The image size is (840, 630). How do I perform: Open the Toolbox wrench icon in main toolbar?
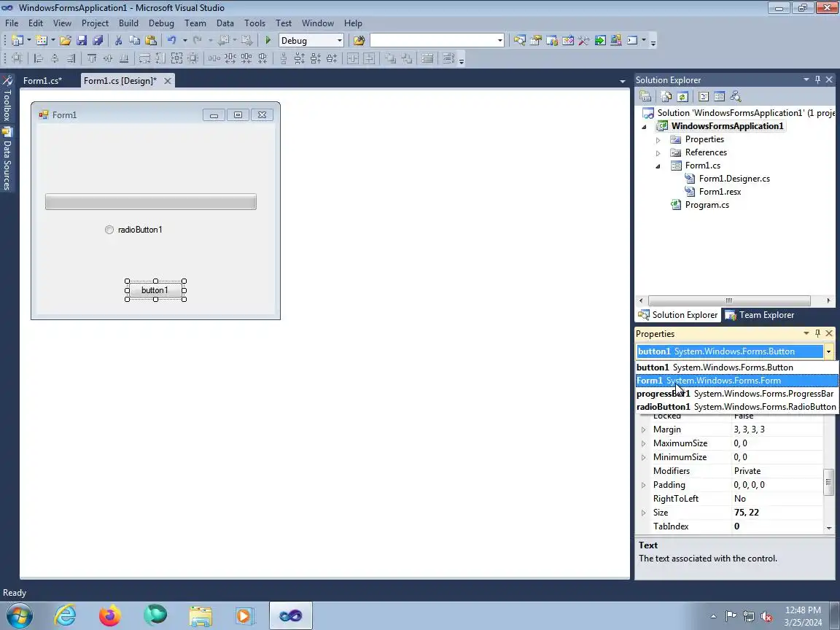point(584,40)
